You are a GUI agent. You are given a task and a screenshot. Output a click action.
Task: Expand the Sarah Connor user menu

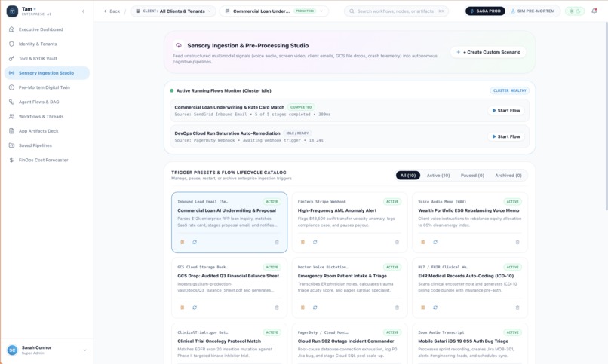click(85, 350)
